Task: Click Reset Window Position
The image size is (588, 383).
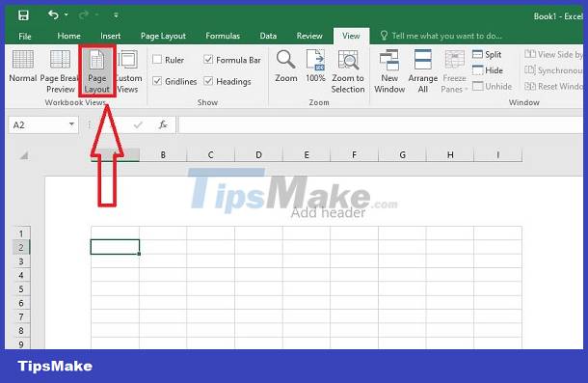Action: [x=553, y=86]
